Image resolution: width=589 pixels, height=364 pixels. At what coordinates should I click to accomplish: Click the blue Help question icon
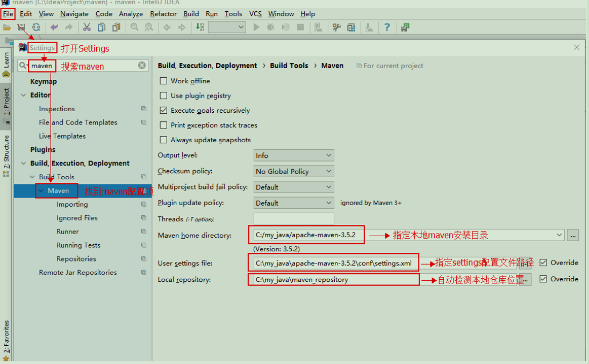point(387,27)
